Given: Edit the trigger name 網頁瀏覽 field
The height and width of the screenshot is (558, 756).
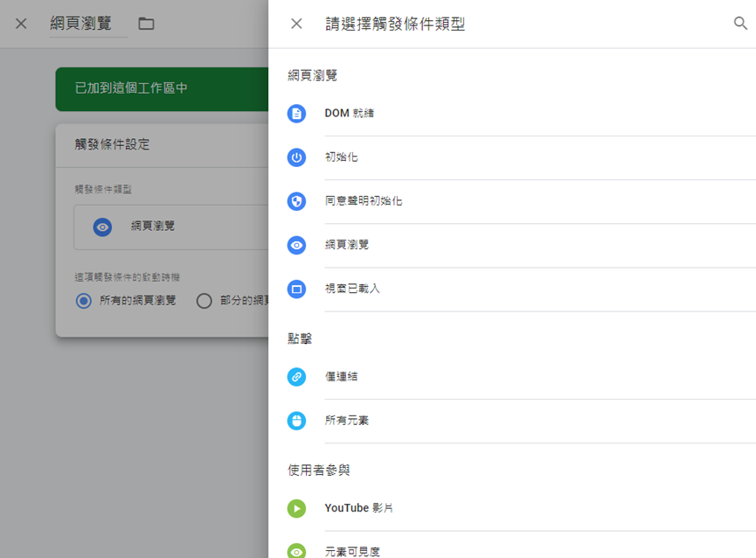Looking at the screenshot, I should click(x=88, y=24).
